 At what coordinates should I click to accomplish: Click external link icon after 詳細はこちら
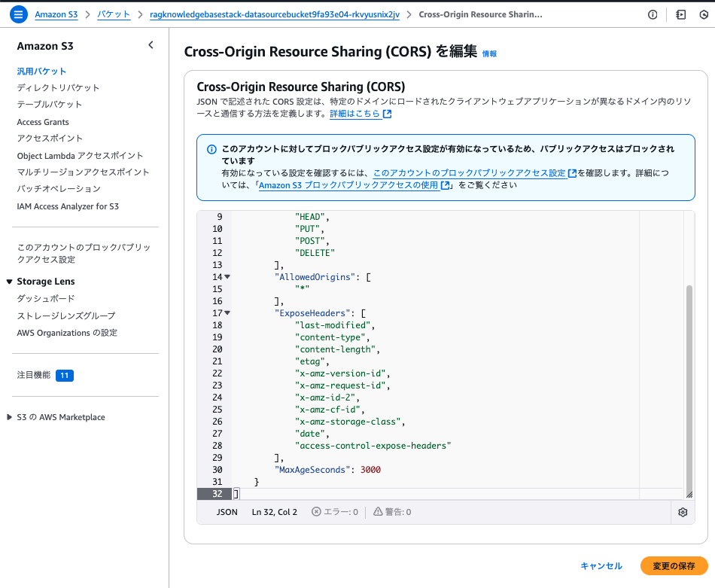click(x=387, y=114)
